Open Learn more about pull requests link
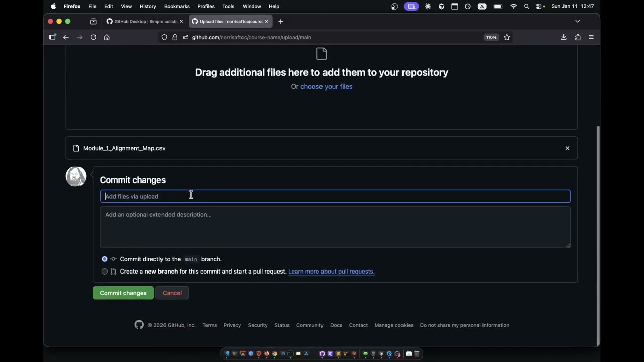 (332, 271)
